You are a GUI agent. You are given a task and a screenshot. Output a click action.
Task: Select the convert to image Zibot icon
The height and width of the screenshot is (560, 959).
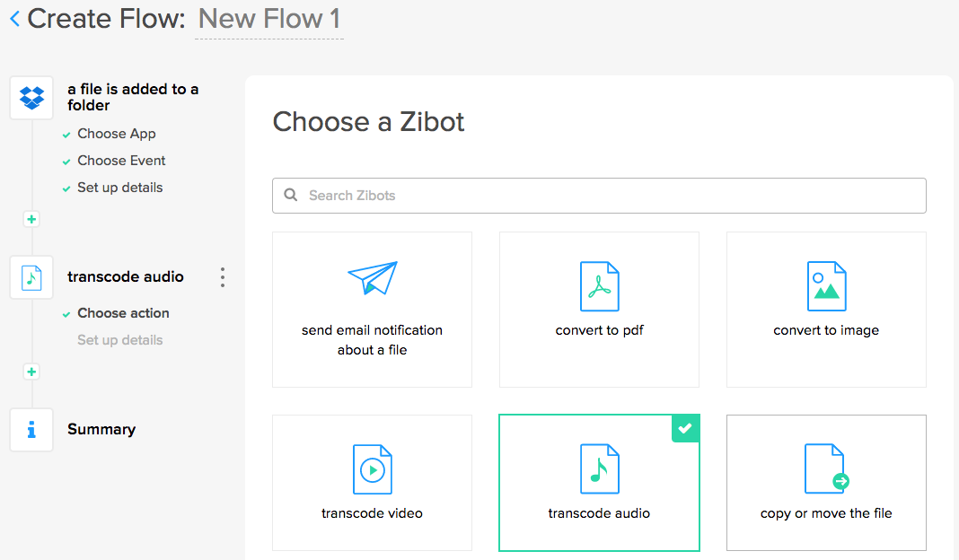click(826, 286)
